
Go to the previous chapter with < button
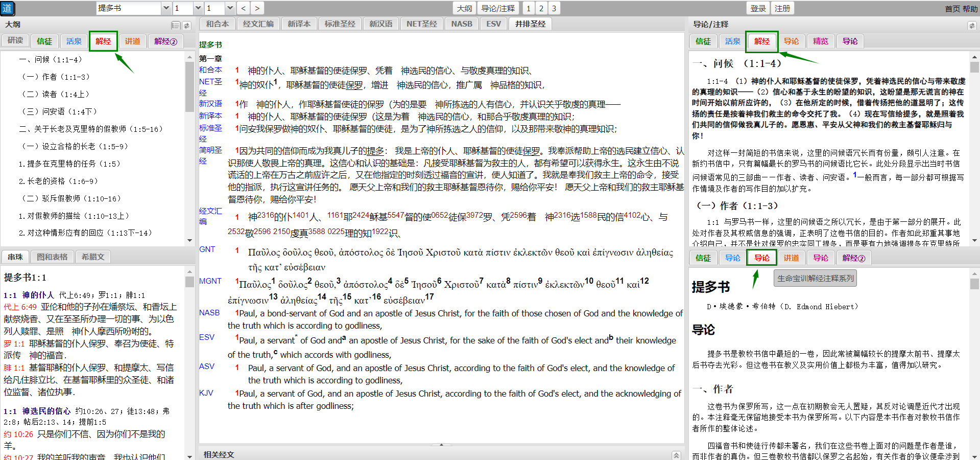point(244,8)
